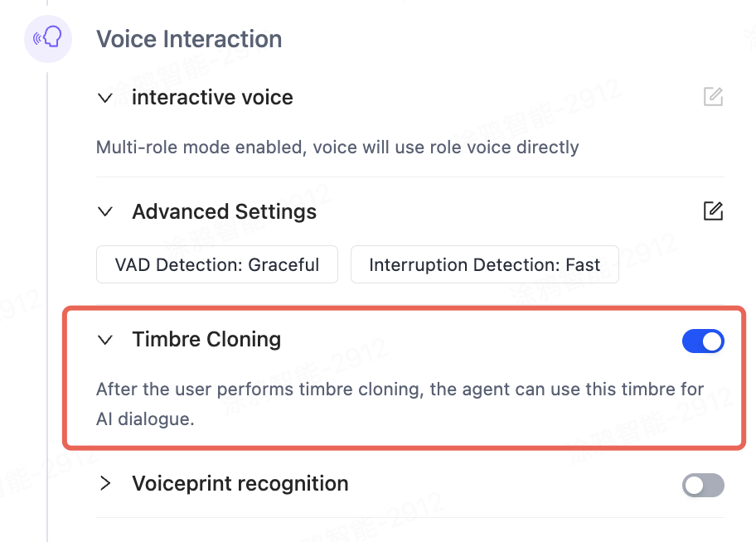Select the VAD Detection: Graceful tag

[x=217, y=264]
